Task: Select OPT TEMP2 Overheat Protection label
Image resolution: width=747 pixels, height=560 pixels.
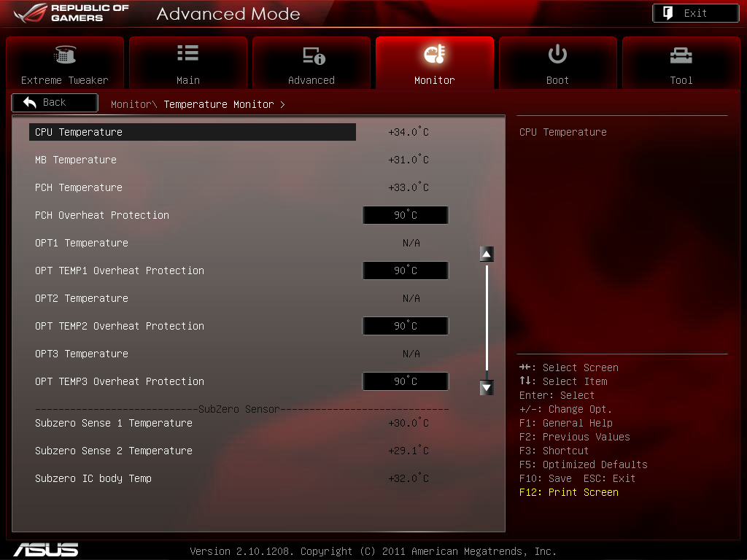Action: (x=120, y=326)
